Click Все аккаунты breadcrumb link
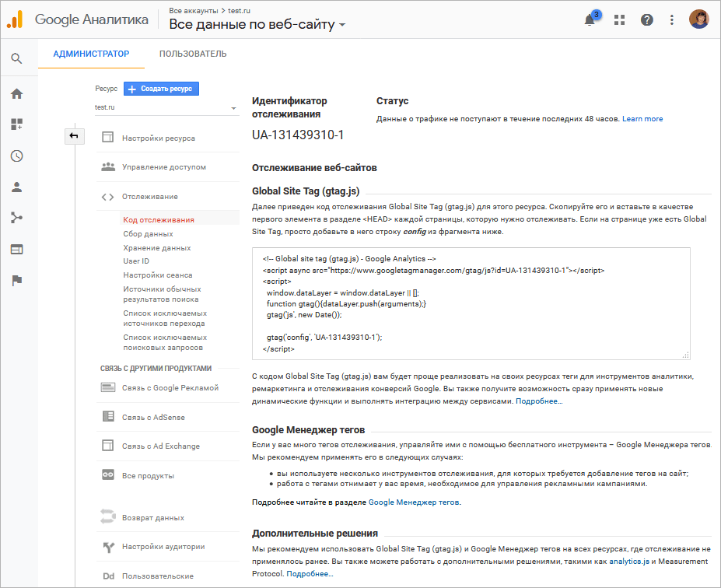 pyautogui.click(x=194, y=11)
